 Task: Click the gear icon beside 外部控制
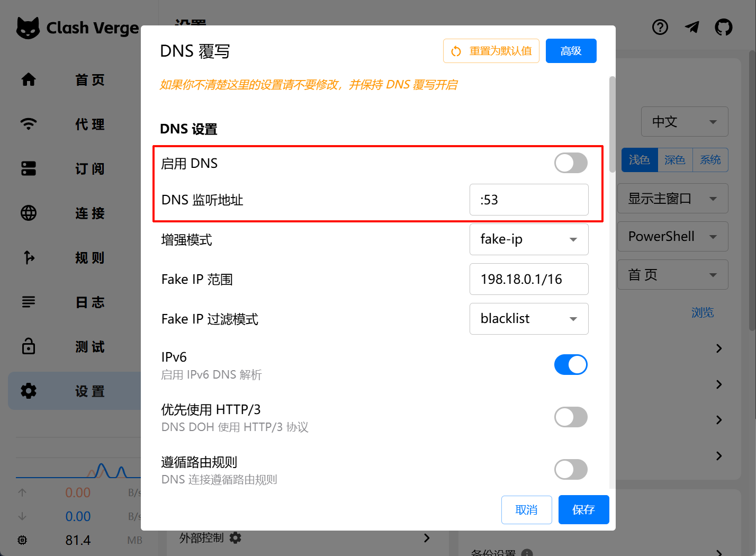click(236, 538)
